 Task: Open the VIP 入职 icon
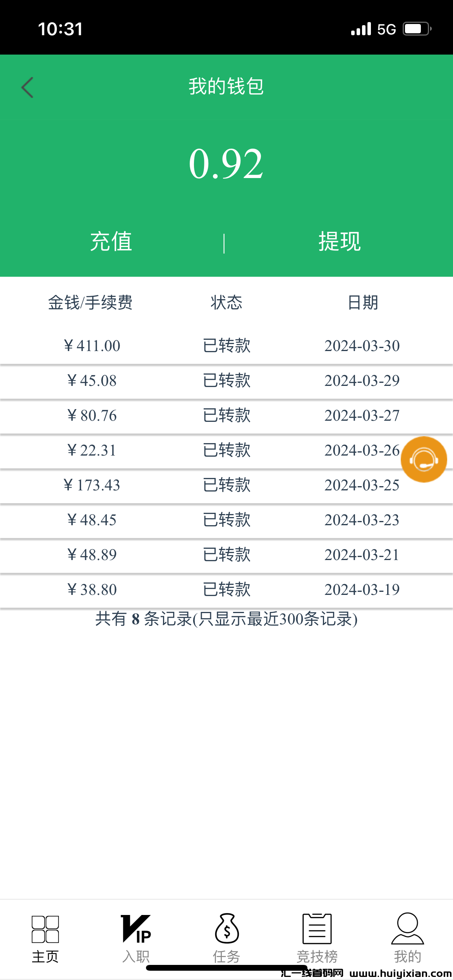(136, 929)
